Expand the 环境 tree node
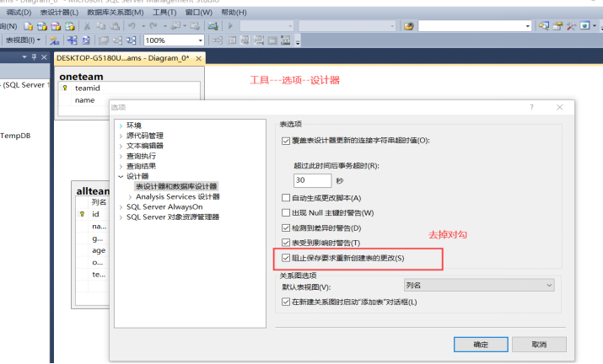 coord(121,126)
